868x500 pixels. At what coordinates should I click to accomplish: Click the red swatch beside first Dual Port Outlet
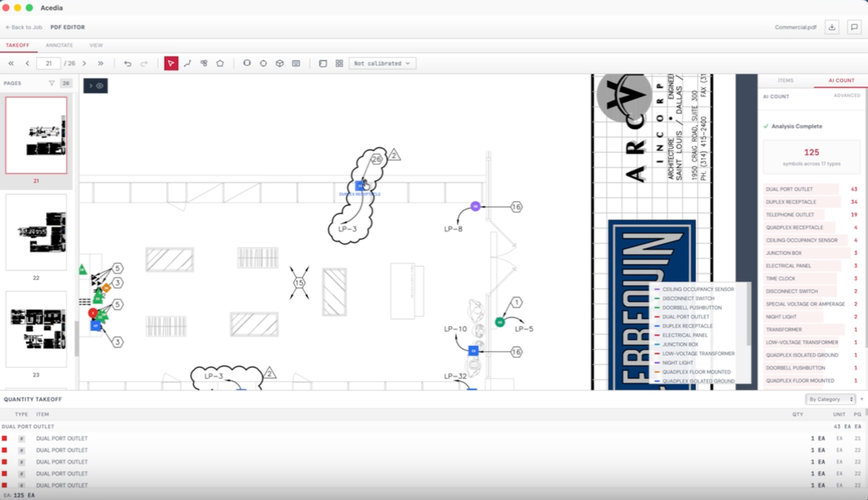coord(4,438)
